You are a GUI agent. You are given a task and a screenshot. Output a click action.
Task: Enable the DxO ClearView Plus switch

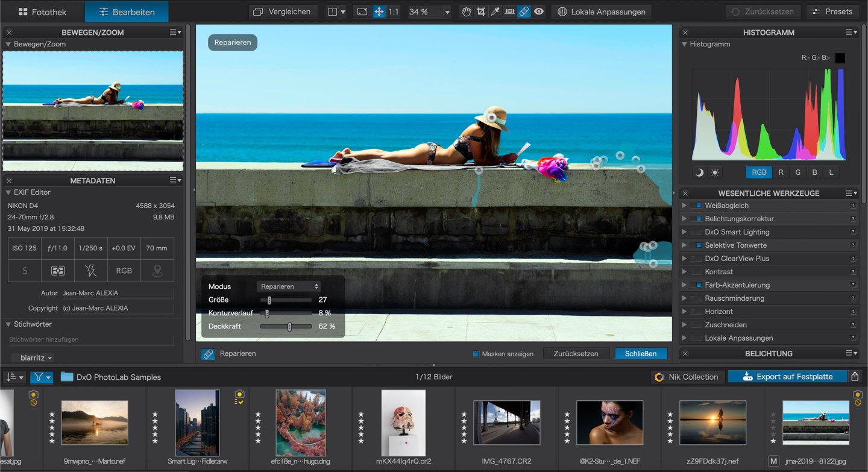point(696,259)
